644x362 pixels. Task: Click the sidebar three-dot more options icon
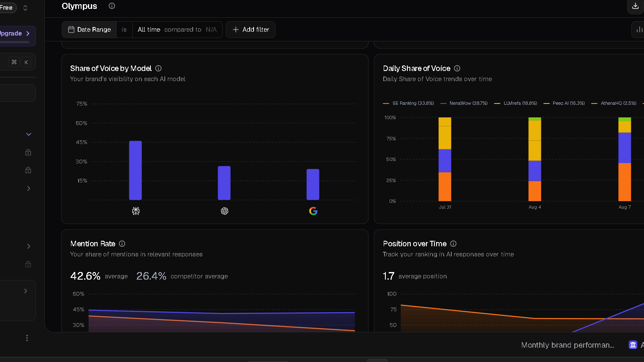tap(27, 338)
